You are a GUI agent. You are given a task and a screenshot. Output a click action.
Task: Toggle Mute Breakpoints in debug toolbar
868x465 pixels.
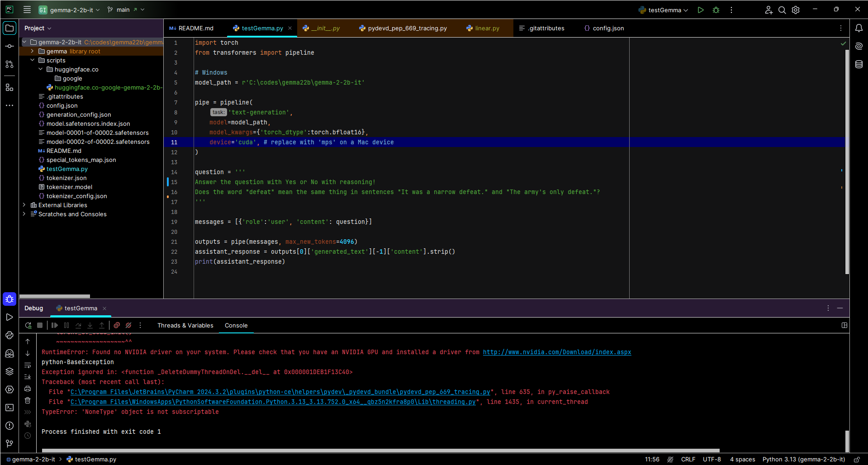pyautogui.click(x=128, y=325)
